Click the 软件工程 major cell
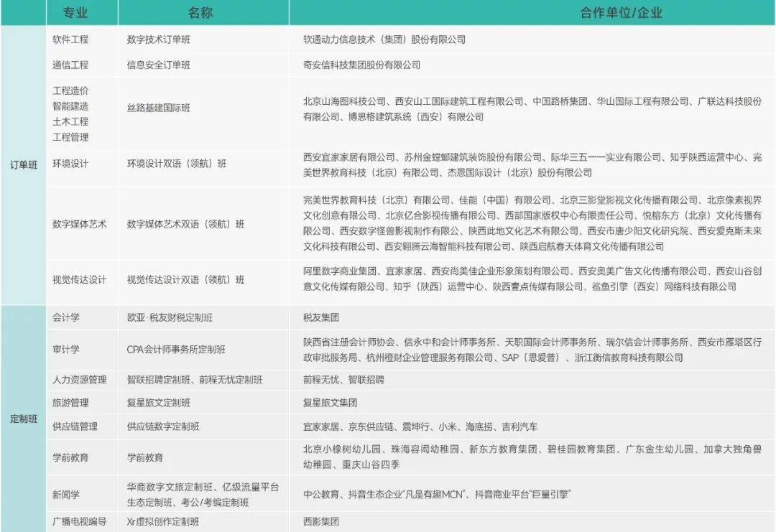The width and height of the screenshot is (776, 532). coord(70,39)
